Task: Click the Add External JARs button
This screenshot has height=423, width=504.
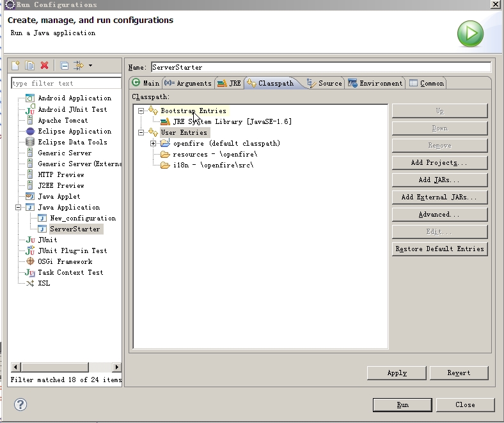Action: coord(439,197)
